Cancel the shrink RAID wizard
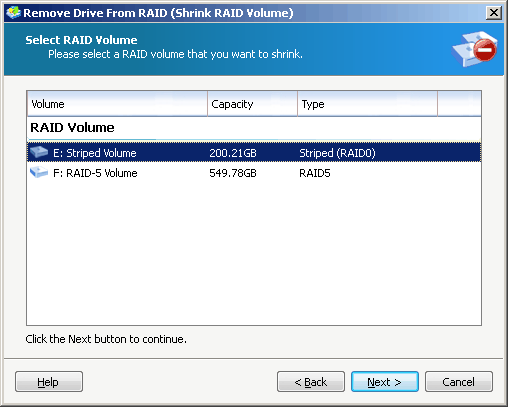Image resolution: width=508 pixels, height=407 pixels. click(x=459, y=382)
